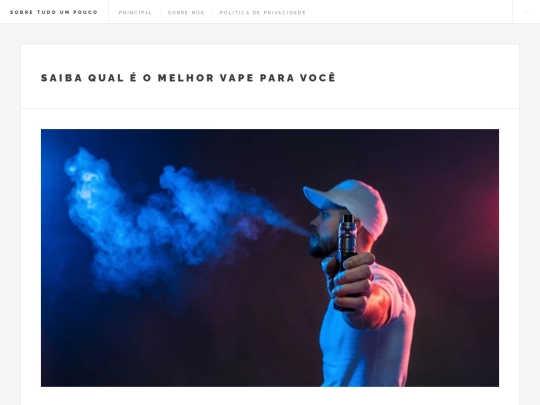Screen dimensions: 540x405
Task: Click the featured vape article image
Action: click(x=270, y=258)
